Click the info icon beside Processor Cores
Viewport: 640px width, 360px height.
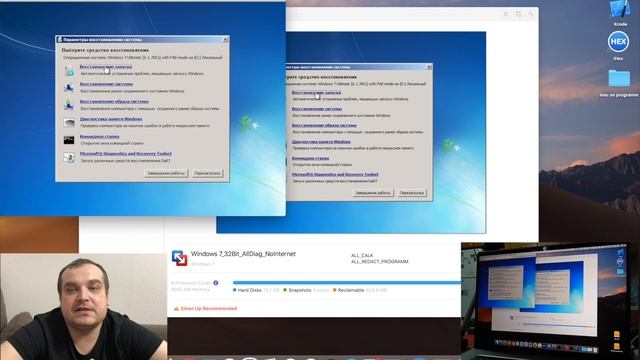216,283
